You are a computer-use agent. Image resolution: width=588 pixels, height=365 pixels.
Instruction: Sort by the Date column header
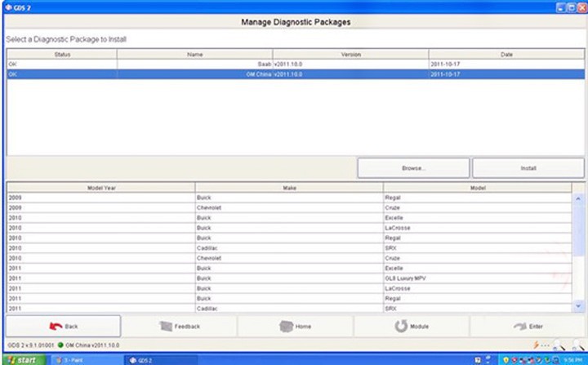point(506,55)
